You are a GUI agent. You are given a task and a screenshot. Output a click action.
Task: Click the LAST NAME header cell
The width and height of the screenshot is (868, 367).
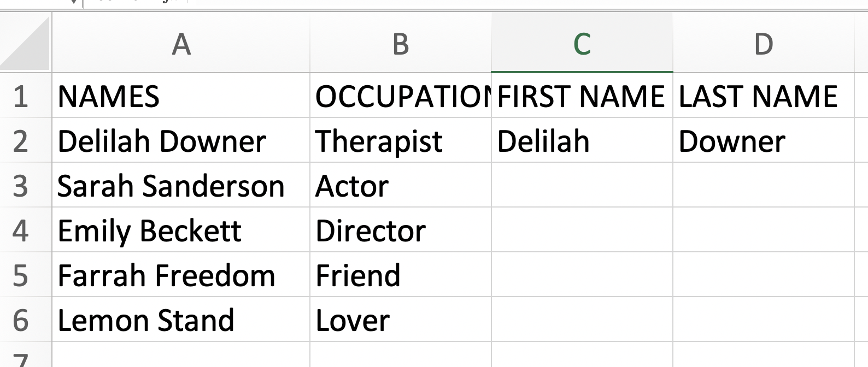pos(764,96)
